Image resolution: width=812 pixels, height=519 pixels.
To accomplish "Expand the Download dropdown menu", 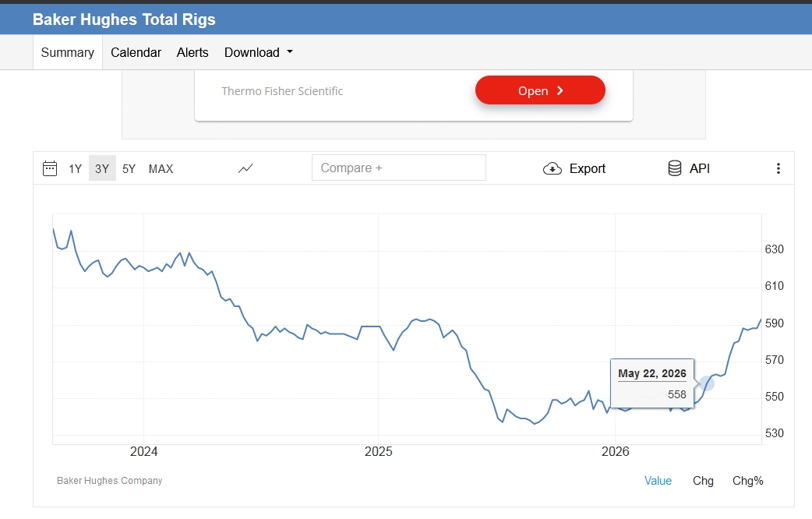I will 259,52.
